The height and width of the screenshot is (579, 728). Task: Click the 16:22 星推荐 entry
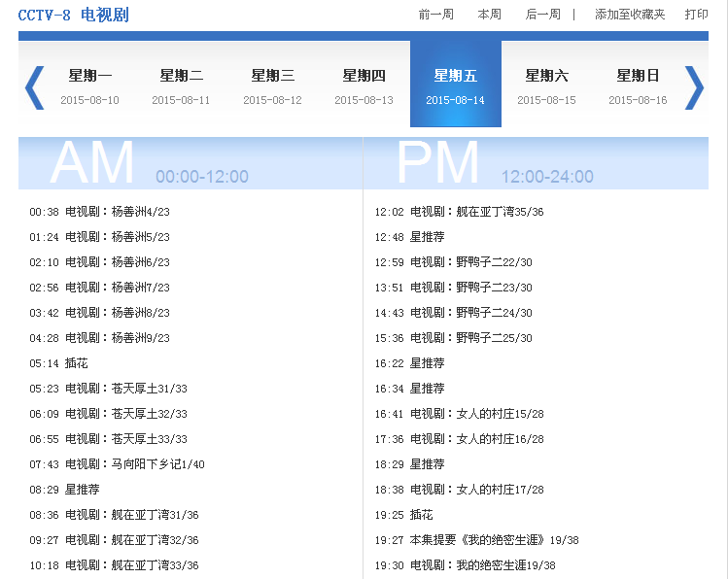point(409,362)
